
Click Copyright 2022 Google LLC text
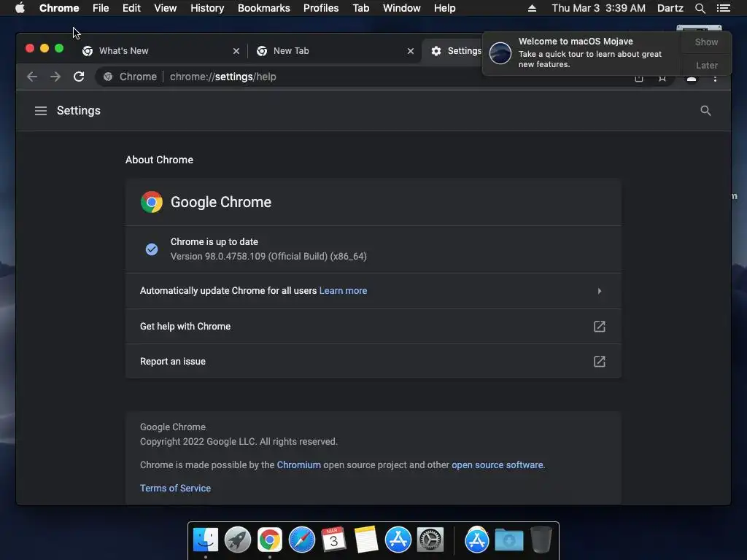click(239, 441)
